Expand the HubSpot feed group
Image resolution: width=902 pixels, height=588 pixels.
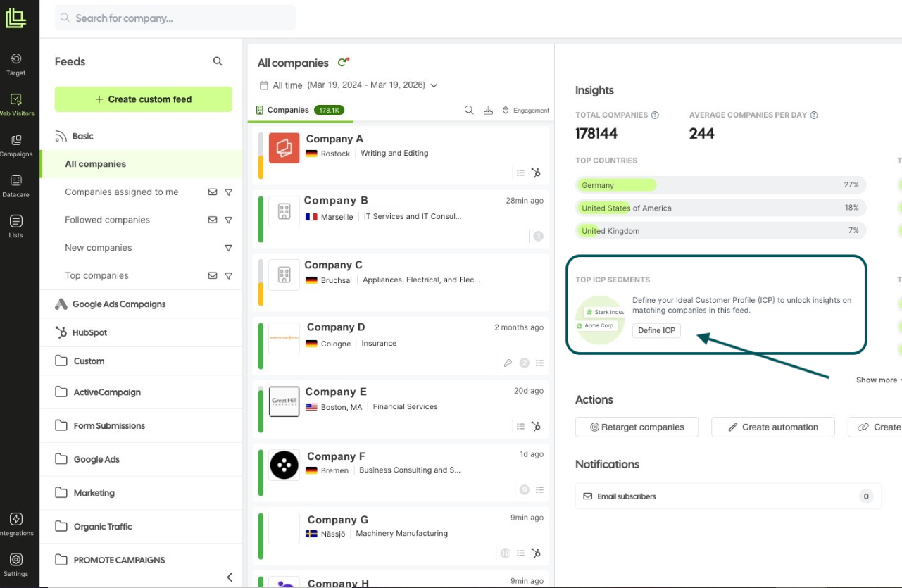click(x=141, y=332)
